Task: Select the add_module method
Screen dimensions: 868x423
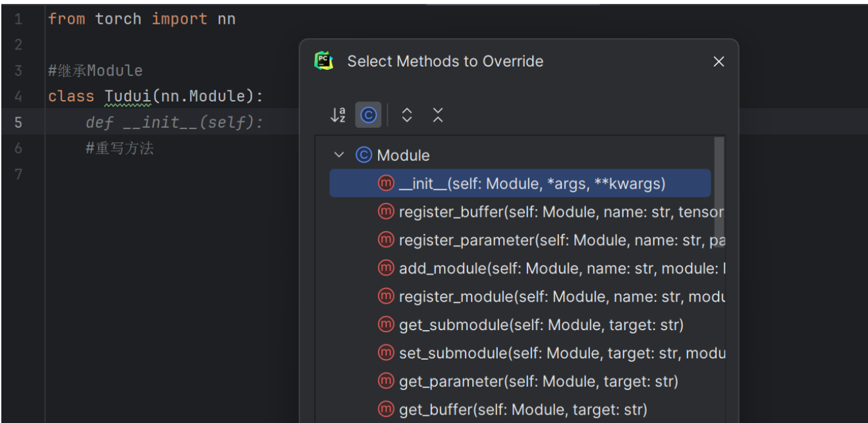Action: coord(560,269)
